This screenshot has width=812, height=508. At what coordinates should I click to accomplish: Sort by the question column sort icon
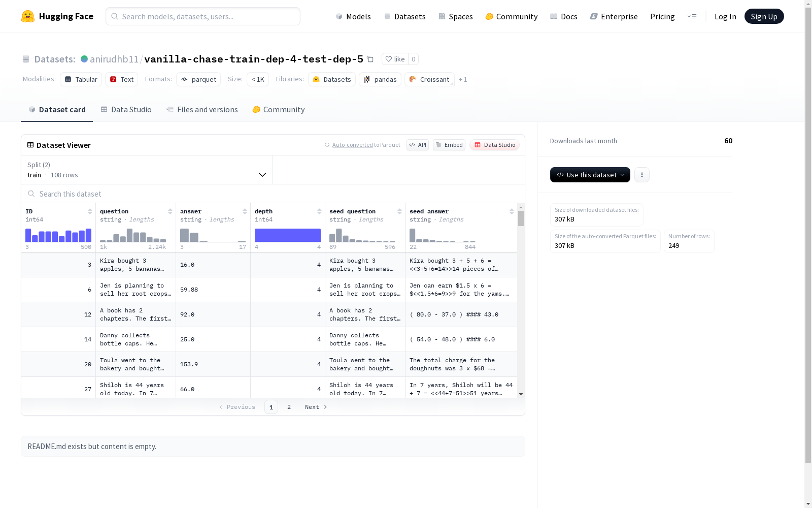tap(170, 211)
